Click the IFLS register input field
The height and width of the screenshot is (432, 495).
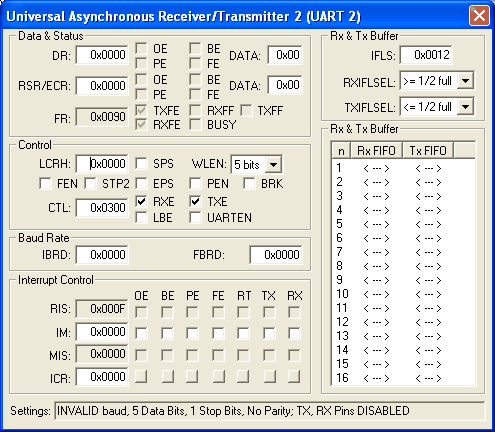[x=426, y=55]
